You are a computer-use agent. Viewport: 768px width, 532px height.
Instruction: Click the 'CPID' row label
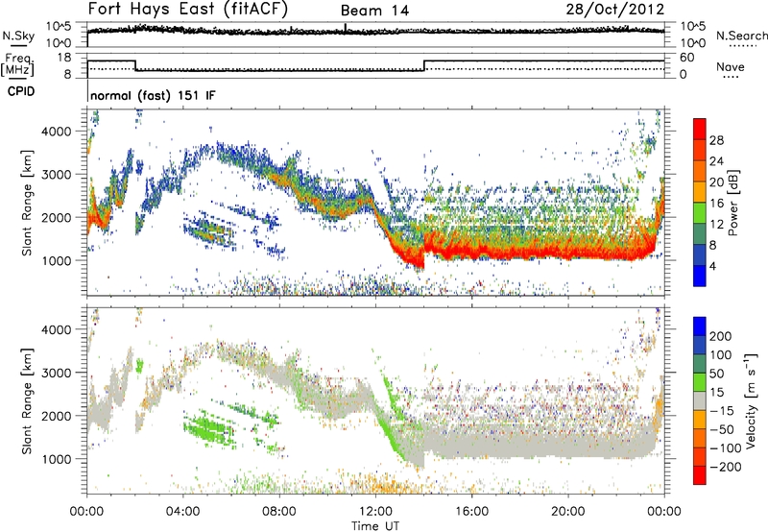(x=21, y=91)
